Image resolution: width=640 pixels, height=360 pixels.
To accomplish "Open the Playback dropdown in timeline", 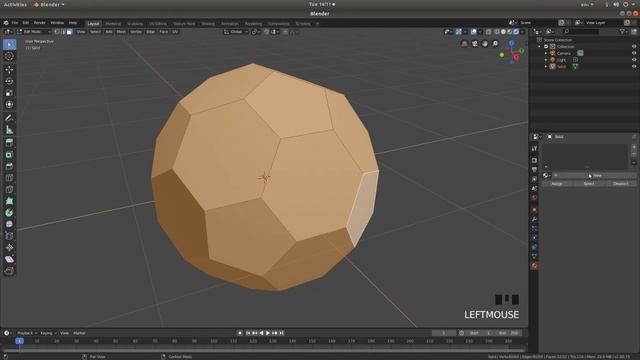I will pyautogui.click(x=27, y=333).
